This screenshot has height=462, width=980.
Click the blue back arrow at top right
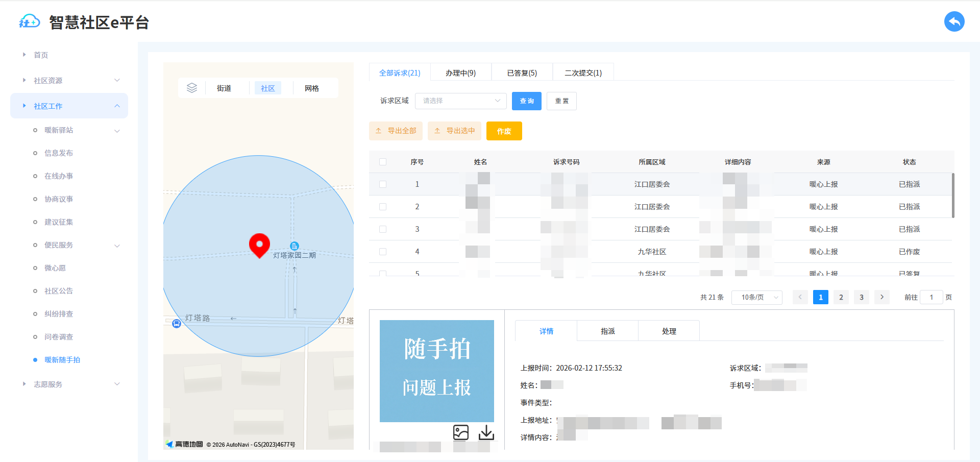954,21
